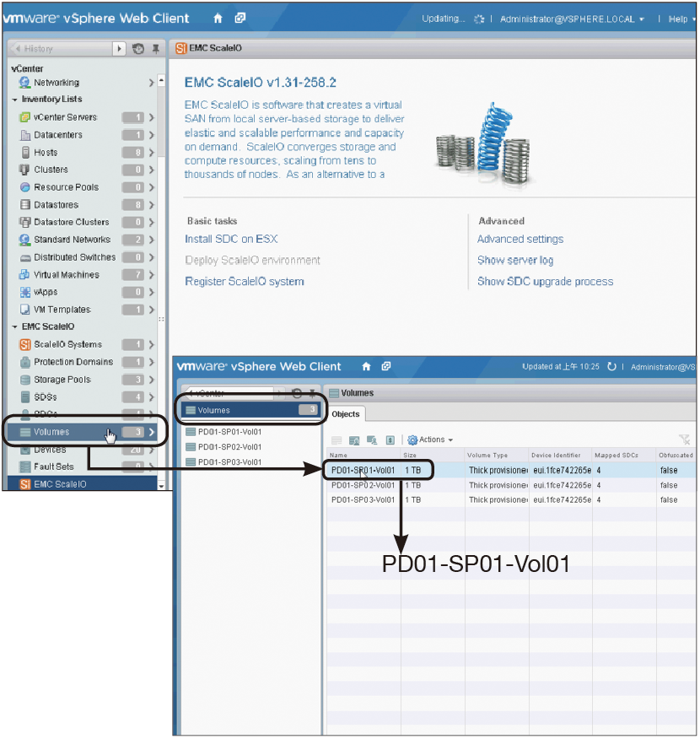Click the filter icon above the Obfuscated column
This screenshot has height=739, width=700.
(x=685, y=440)
